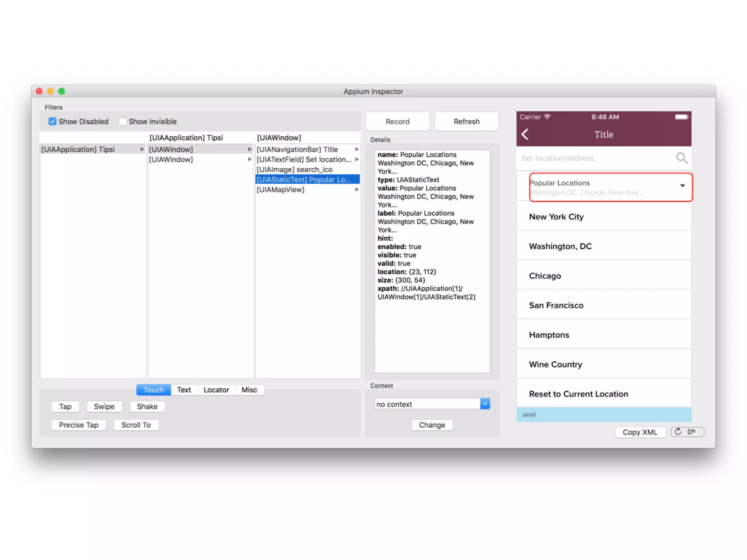
Task: Switch to the Locator tab
Action: [x=216, y=390]
